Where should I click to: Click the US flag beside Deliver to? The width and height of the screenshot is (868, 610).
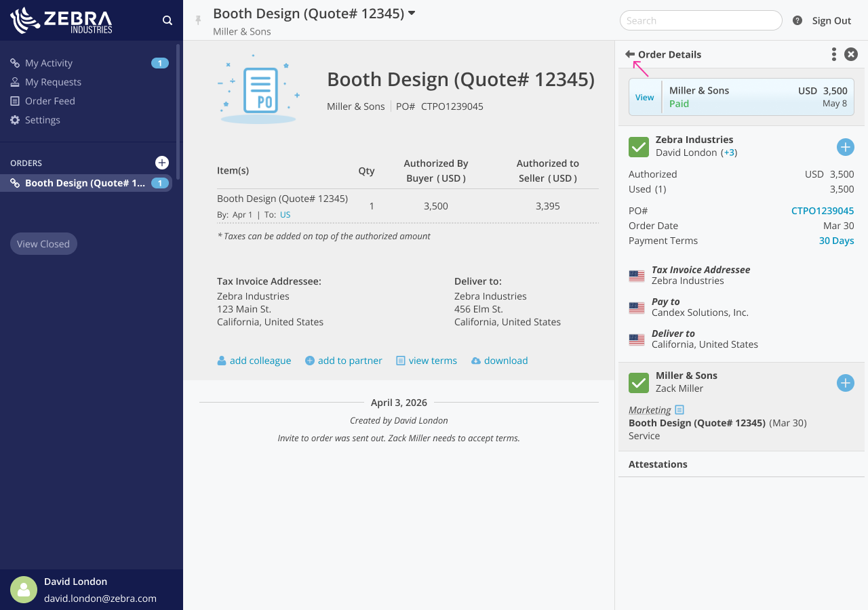coord(637,340)
